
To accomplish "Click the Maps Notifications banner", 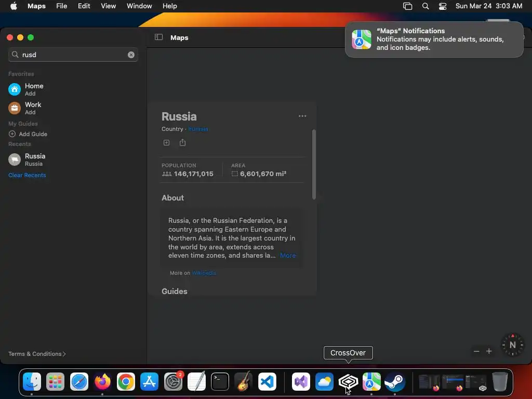I will pos(434,39).
